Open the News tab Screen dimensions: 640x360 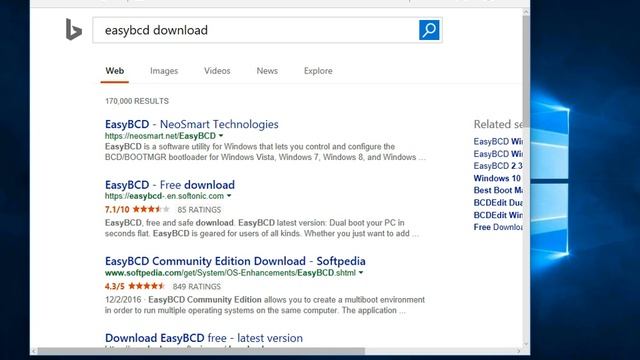point(267,71)
